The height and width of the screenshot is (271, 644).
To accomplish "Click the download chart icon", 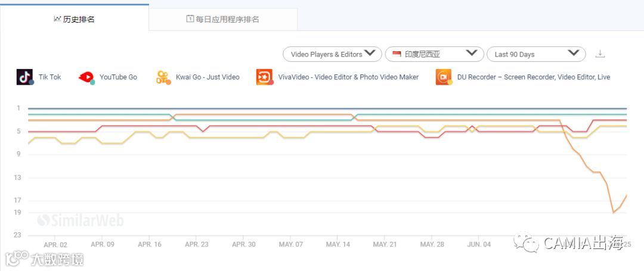I will point(600,54).
